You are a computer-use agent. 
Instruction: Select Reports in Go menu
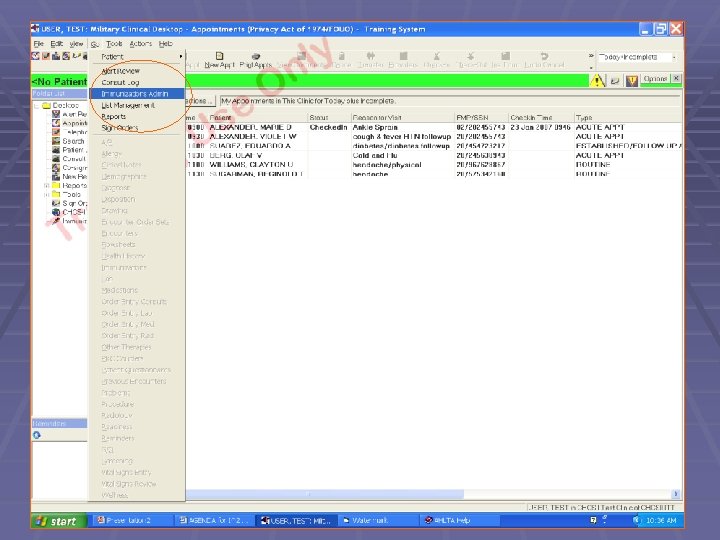coord(137,117)
